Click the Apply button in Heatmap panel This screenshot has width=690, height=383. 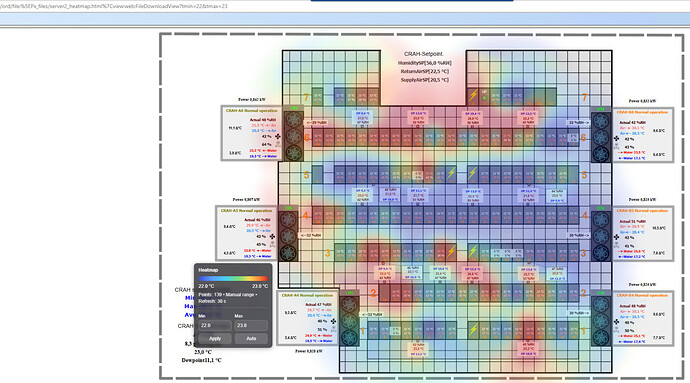(x=215, y=339)
